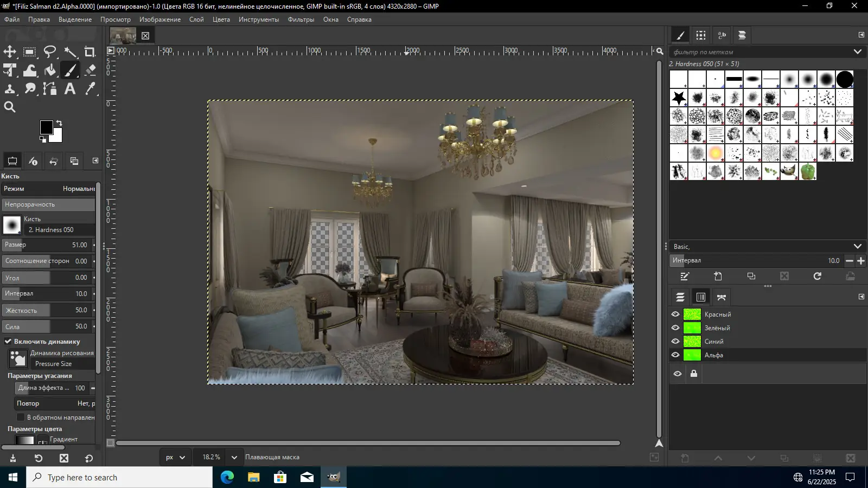
Task: Open the 18.2% zoom level dropdown
Action: (234, 458)
